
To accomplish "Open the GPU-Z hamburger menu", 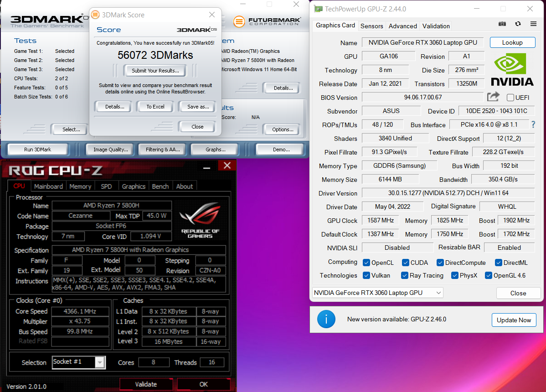I will click(x=533, y=24).
